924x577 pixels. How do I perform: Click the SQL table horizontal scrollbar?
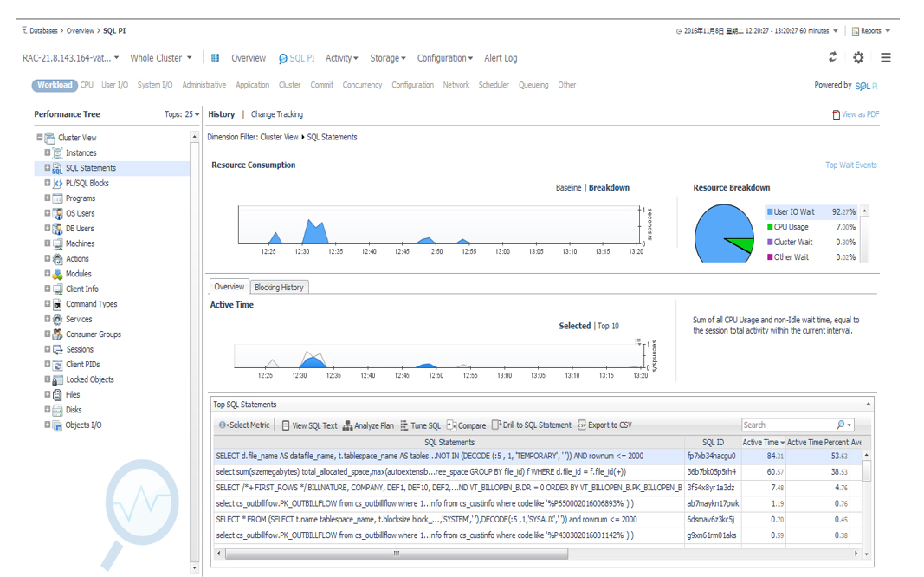[x=396, y=554]
